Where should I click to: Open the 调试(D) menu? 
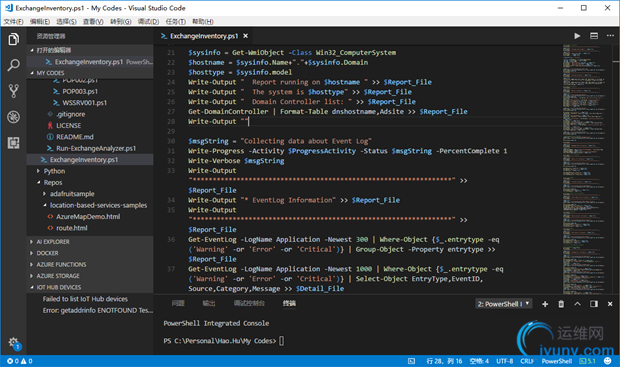(148, 21)
